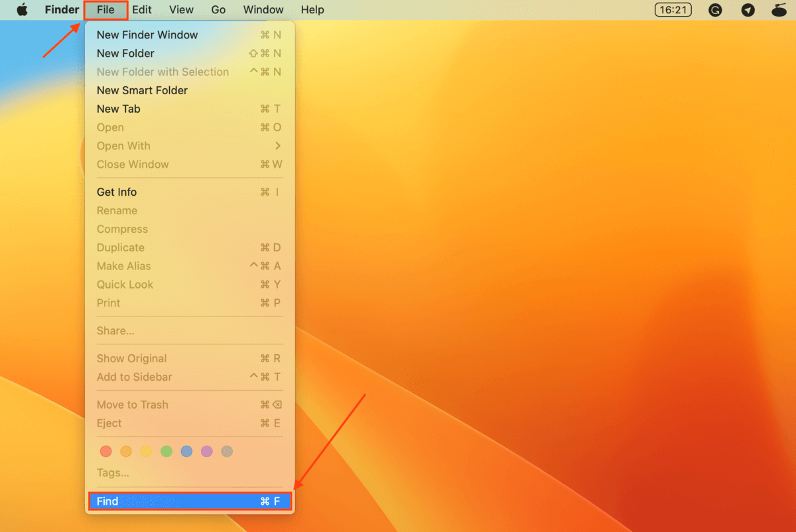Screen dimensions: 796x532
Task: Select the blue tag color dot
Action: click(186, 451)
